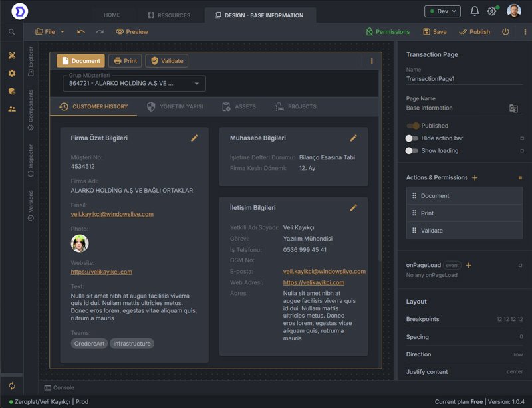Open the https://velikayikci.com website link
Image resolution: width=532 pixels, height=408 pixels.
click(101, 272)
